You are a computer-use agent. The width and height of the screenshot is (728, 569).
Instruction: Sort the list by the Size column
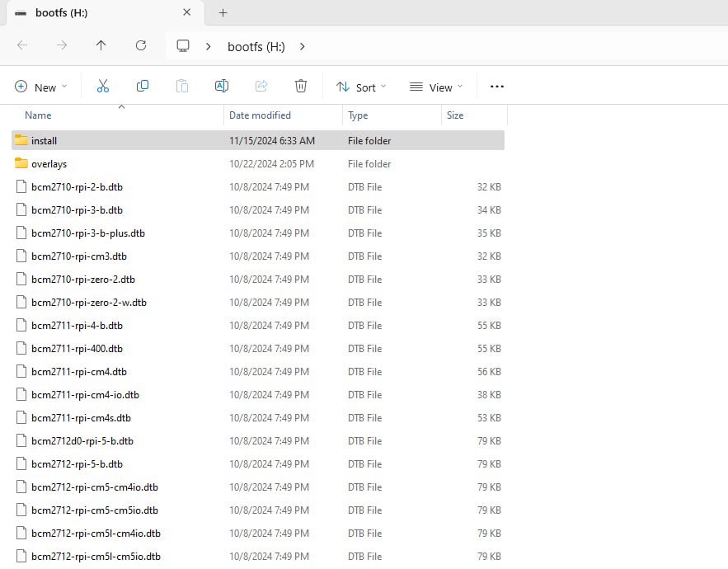pyautogui.click(x=455, y=115)
